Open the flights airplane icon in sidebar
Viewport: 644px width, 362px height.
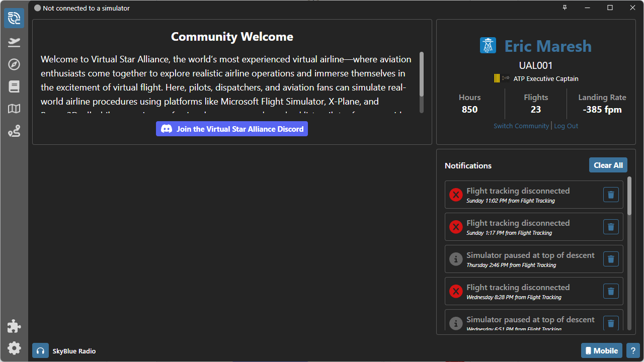(14, 42)
